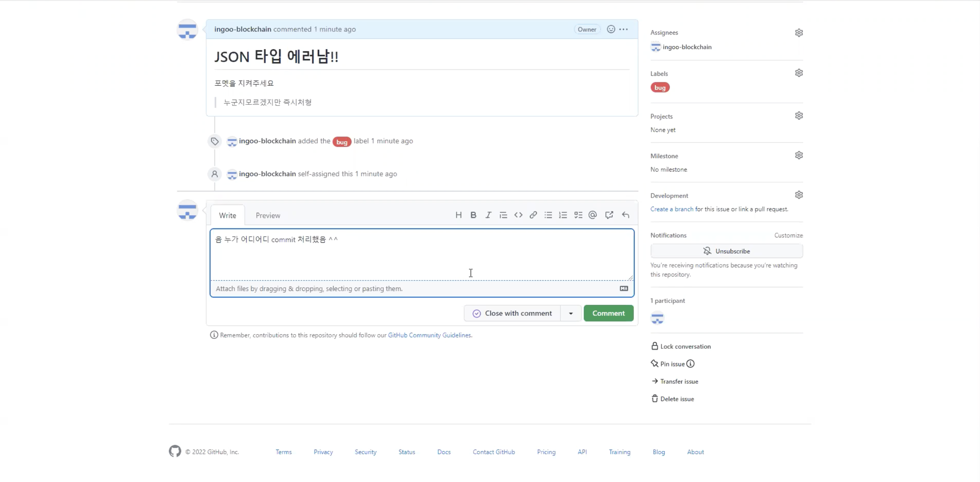Open the comment's three-dot options menu
The width and height of the screenshot is (980, 482).
[x=624, y=29]
